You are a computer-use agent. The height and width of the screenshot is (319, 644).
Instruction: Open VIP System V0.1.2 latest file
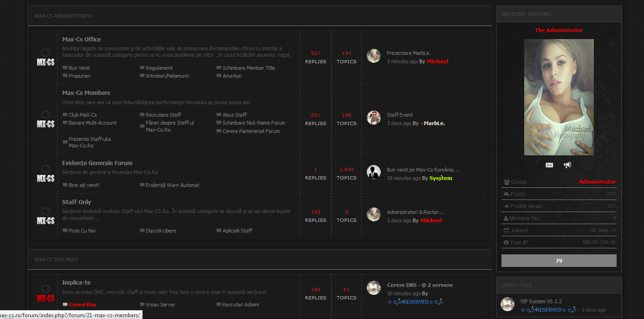click(x=540, y=301)
